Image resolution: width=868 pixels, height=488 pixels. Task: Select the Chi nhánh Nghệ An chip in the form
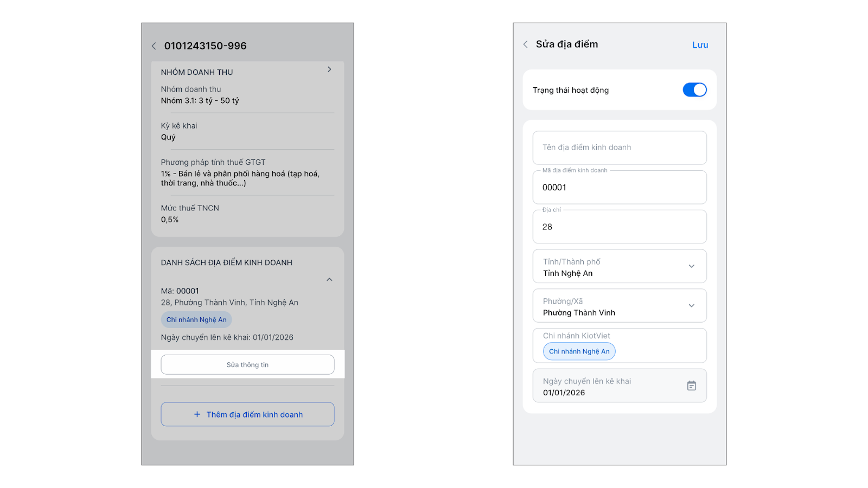[579, 351]
